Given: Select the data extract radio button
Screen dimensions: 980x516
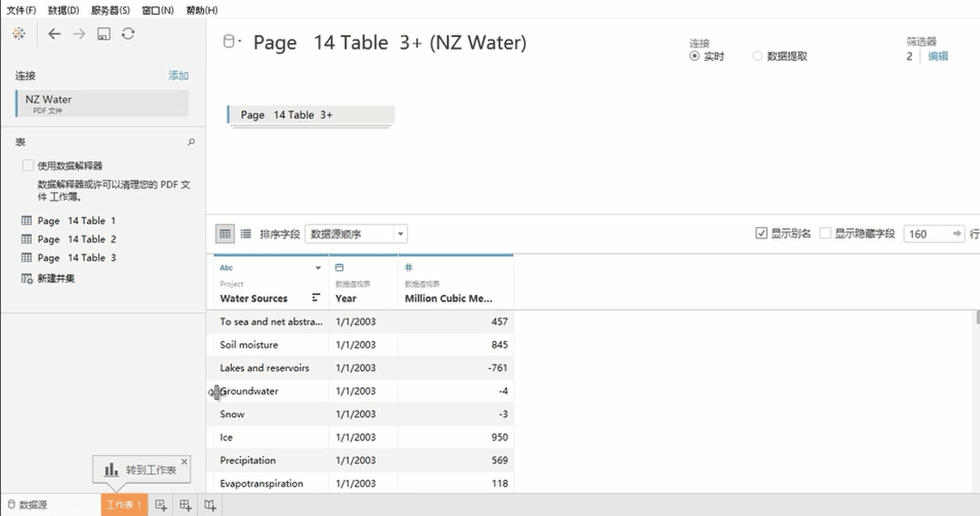Looking at the screenshot, I should [757, 56].
